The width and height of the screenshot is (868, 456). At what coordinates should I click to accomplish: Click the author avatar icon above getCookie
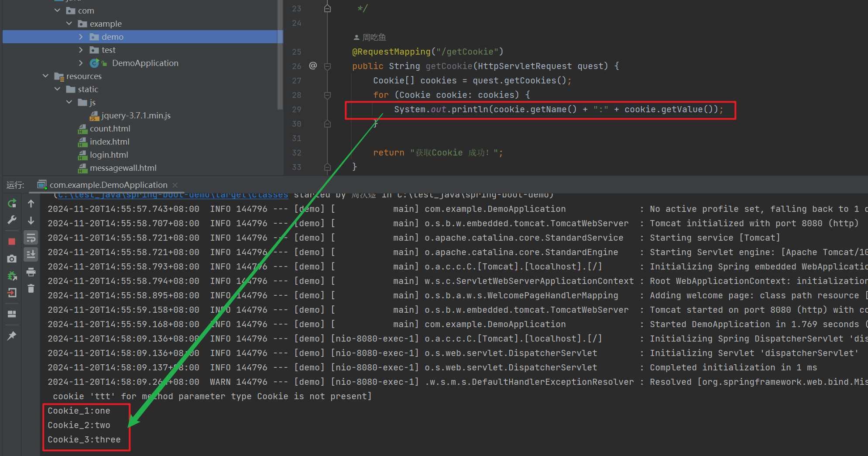tap(357, 38)
